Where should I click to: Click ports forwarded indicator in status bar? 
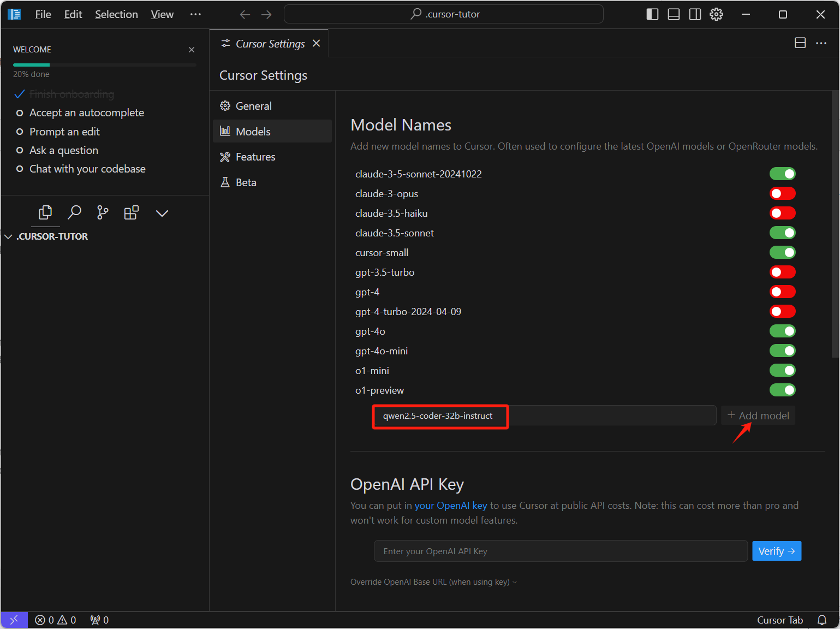click(99, 620)
